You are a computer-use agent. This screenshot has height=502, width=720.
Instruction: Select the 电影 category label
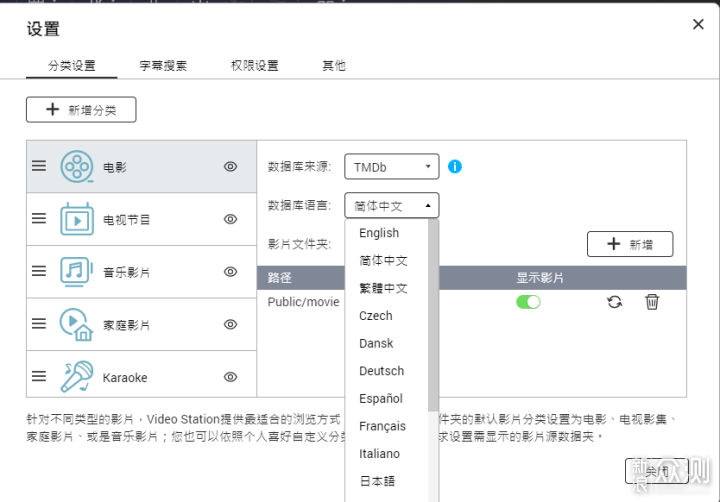115,167
